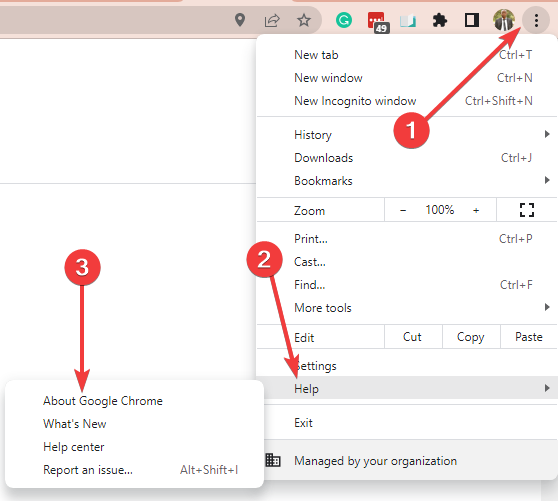Select Find... menu item
This screenshot has height=501, width=558.
tap(407, 285)
